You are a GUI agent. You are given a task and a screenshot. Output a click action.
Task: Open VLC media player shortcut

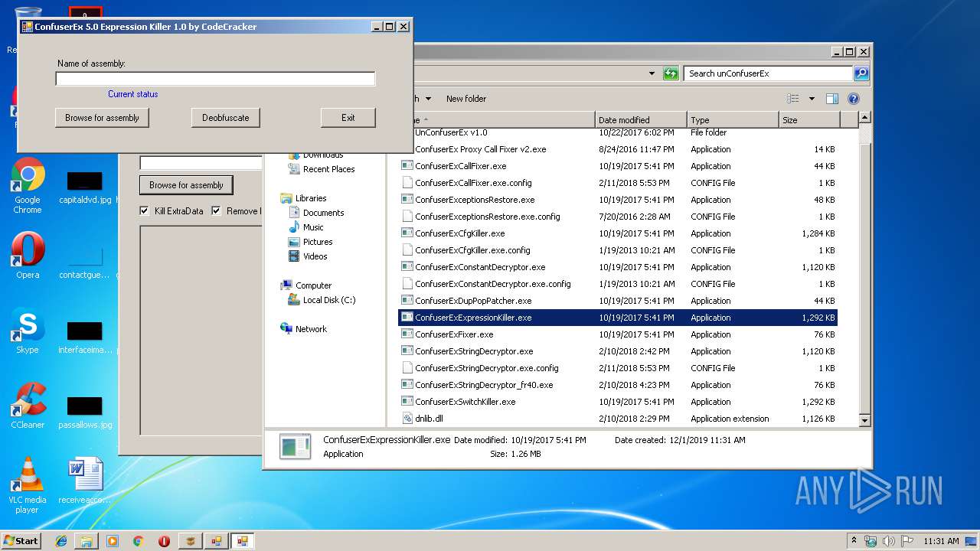pos(28,484)
